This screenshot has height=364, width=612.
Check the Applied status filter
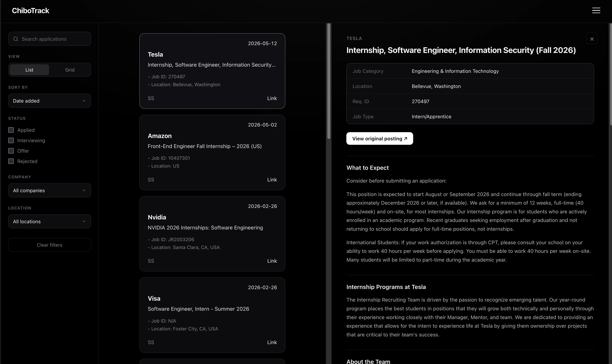point(11,130)
